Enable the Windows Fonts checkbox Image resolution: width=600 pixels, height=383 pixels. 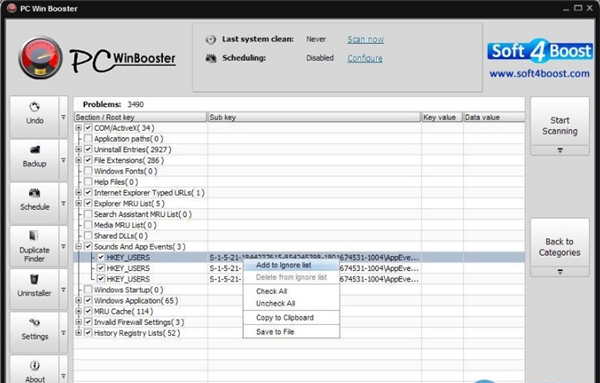tap(88, 171)
